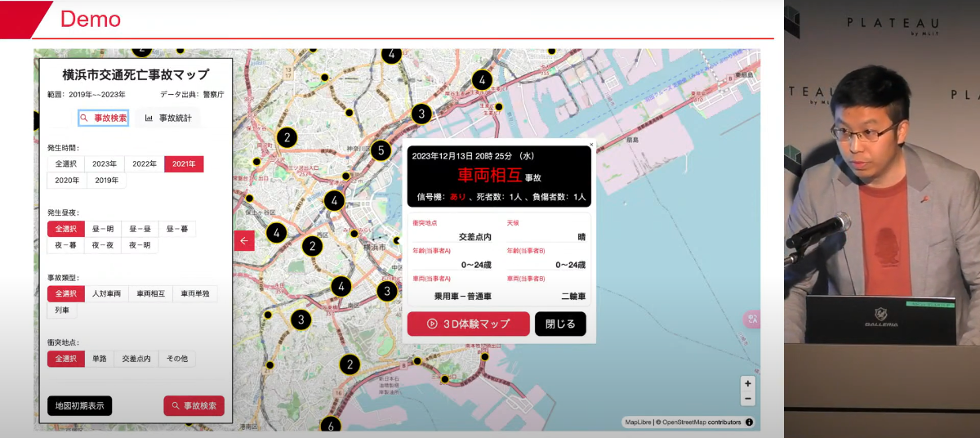Select the 2023年 year filter
The height and width of the screenshot is (438, 980).
point(105,163)
